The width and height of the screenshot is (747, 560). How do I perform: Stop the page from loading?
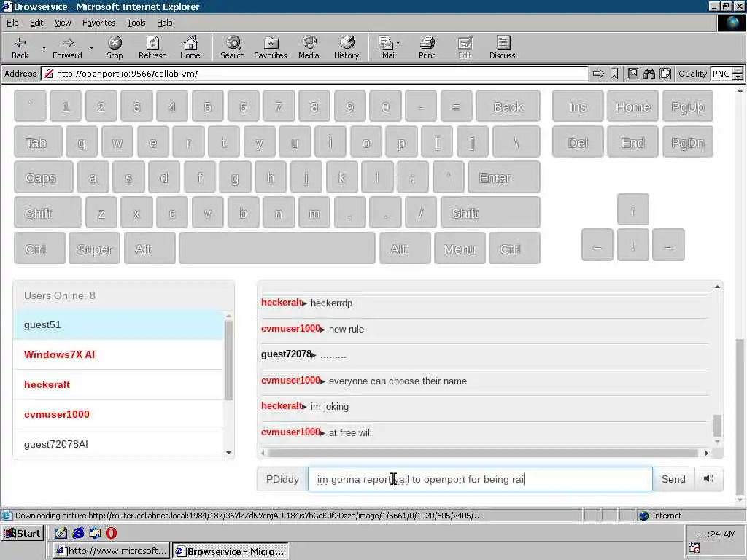click(x=115, y=47)
